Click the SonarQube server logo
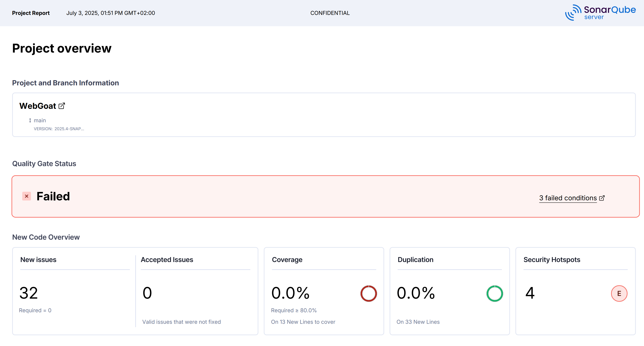 (x=600, y=13)
